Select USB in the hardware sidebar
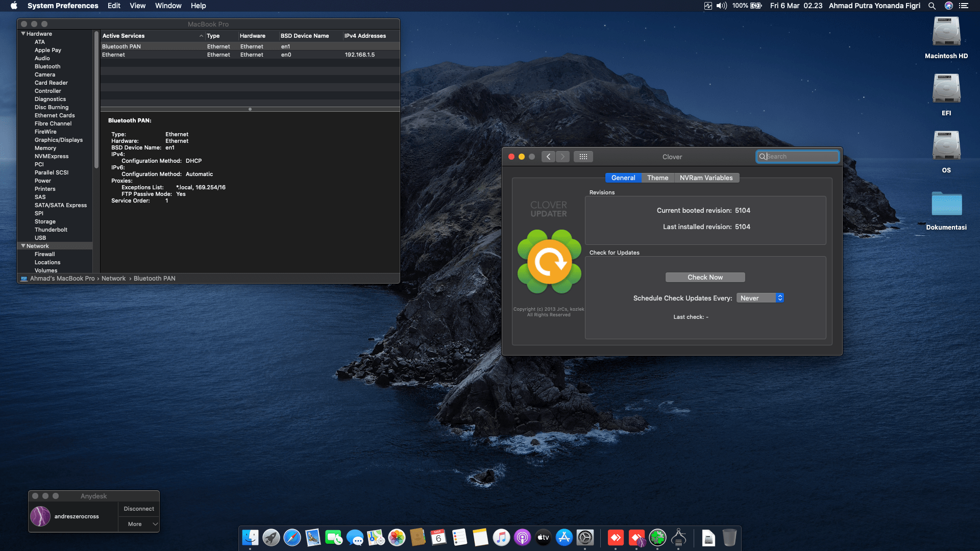The image size is (980, 551). click(x=40, y=238)
